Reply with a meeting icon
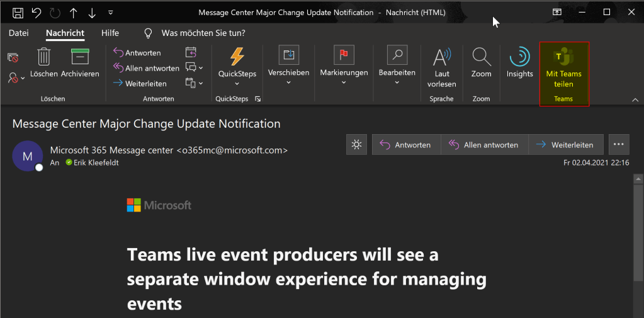Image resolution: width=644 pixels, height=318 pixels. (x=191, y=52)
